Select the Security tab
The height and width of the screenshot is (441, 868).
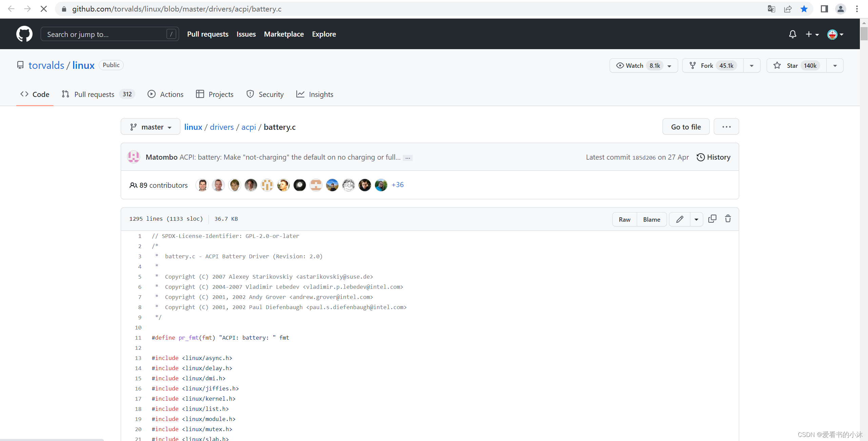265,94
